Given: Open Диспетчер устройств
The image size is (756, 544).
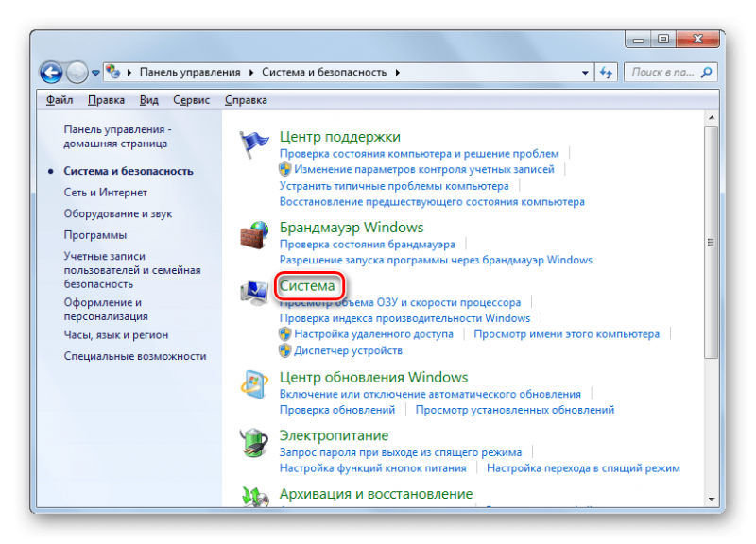Looking at the screenshot, I should coord(348,350).
